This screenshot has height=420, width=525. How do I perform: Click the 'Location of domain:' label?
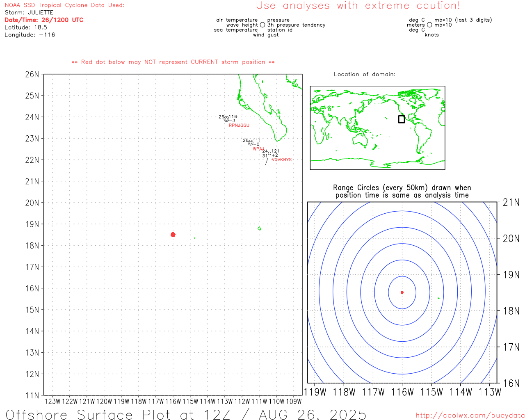[x=365, y=74]
